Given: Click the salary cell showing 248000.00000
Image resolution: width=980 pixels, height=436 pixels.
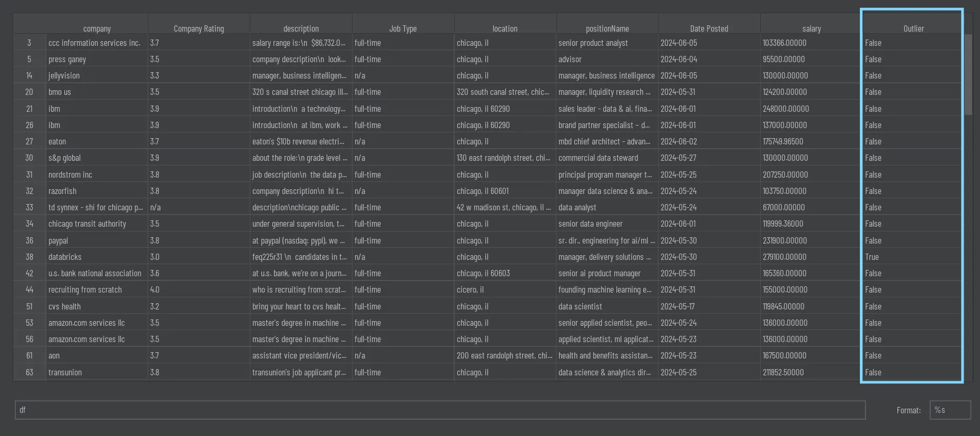Looking at the screenshot, I should (786, 109).
